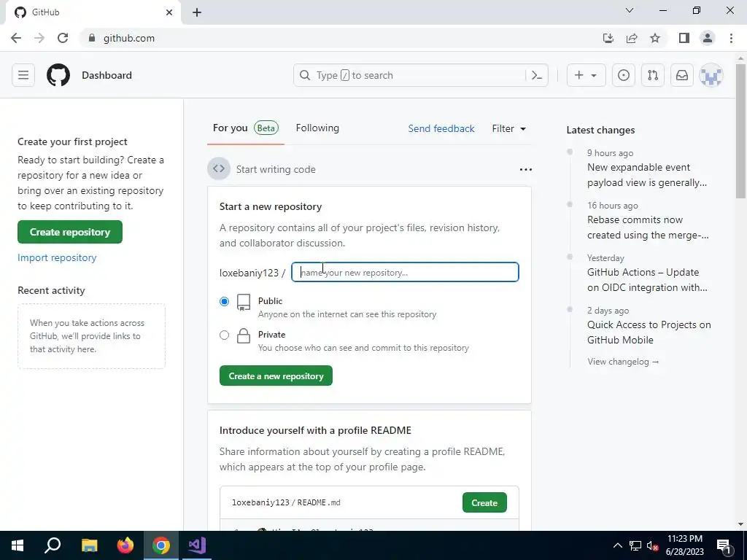Click the browser forward arrow

[x=39, y=38]
